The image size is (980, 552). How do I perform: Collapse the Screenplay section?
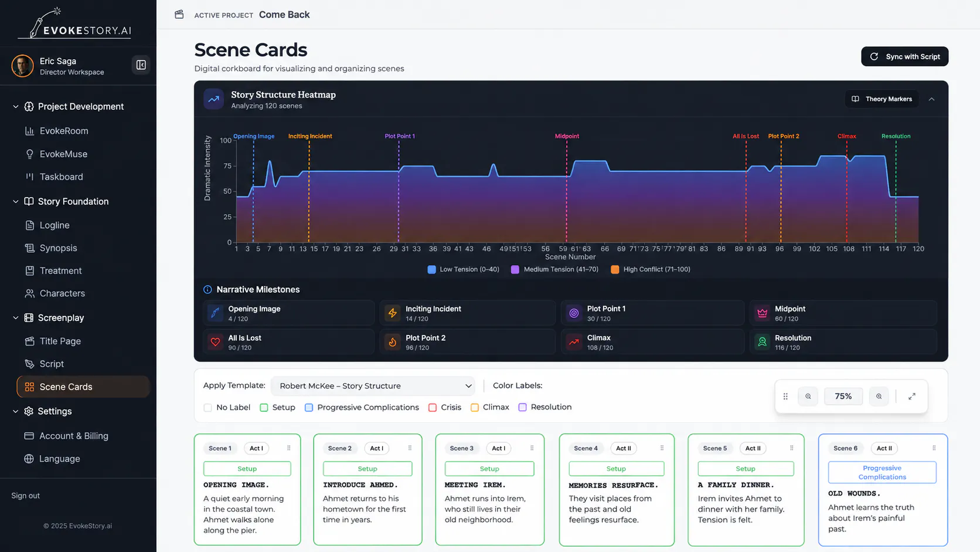click(x=16, y=318)
